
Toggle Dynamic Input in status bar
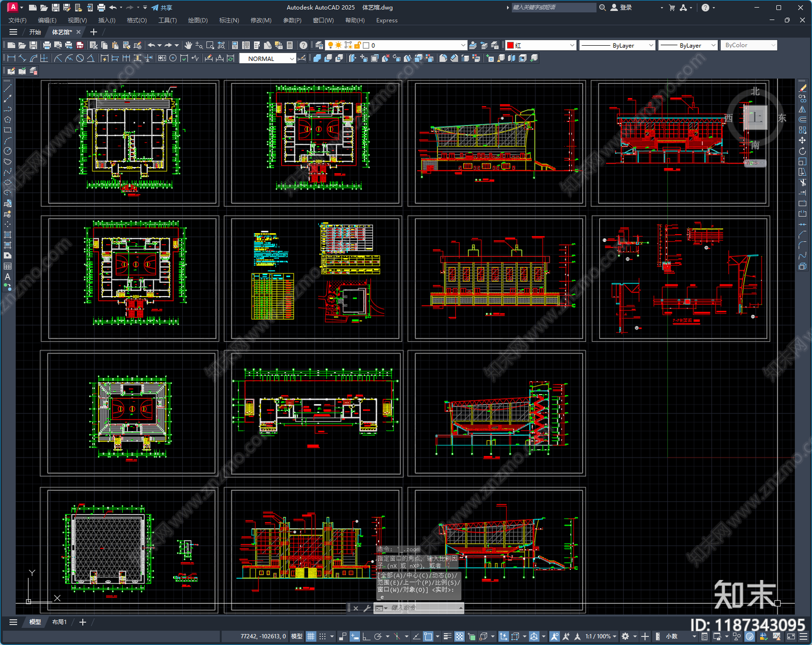pos(355,636)
